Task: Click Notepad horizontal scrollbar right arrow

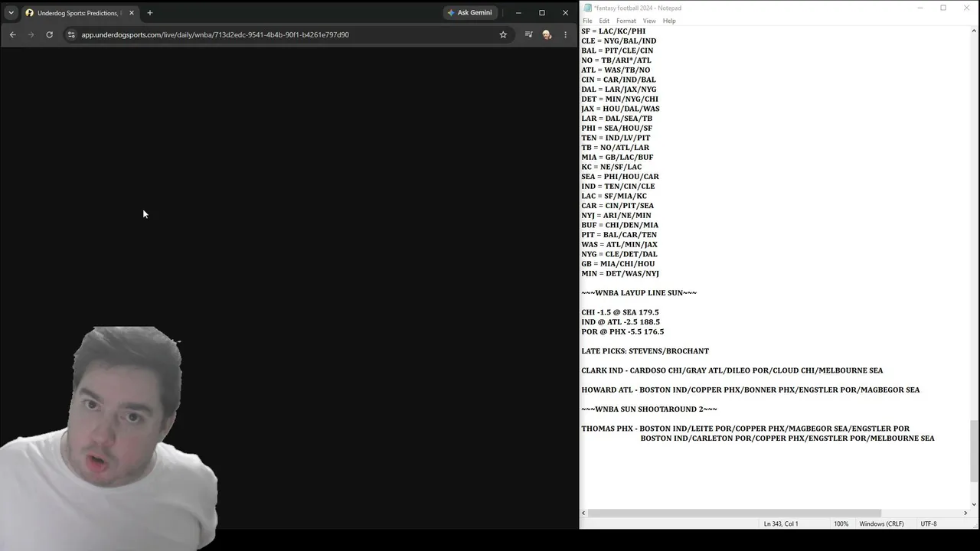Action: (965, 513)
